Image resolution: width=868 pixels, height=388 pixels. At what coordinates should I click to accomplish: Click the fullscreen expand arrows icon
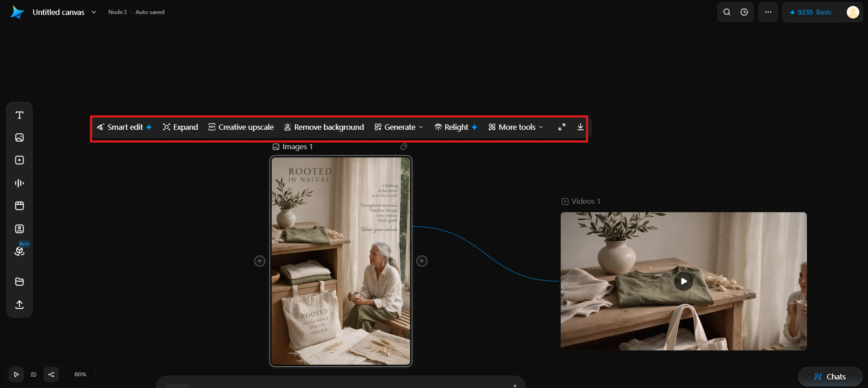(x=562, y=127)
